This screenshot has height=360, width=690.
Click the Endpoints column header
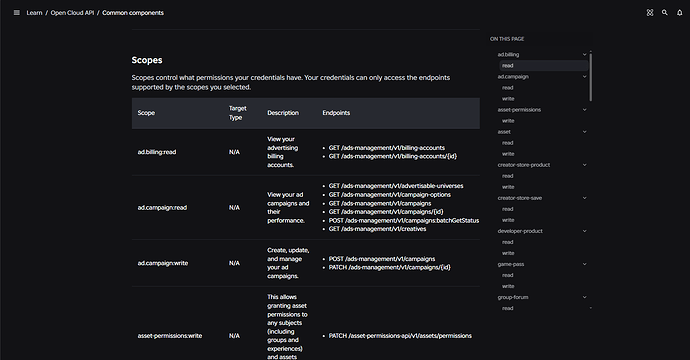click(336, 113)
